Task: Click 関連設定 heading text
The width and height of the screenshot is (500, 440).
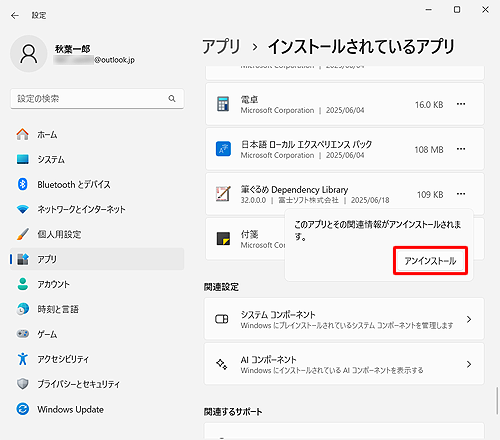Action: [x=221, y=287]
